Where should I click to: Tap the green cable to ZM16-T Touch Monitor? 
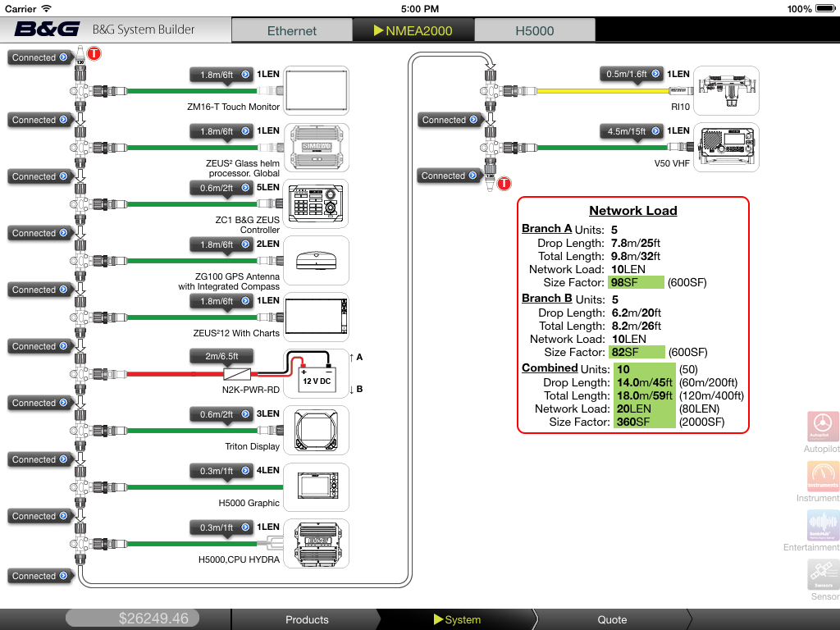coord(191,91)
